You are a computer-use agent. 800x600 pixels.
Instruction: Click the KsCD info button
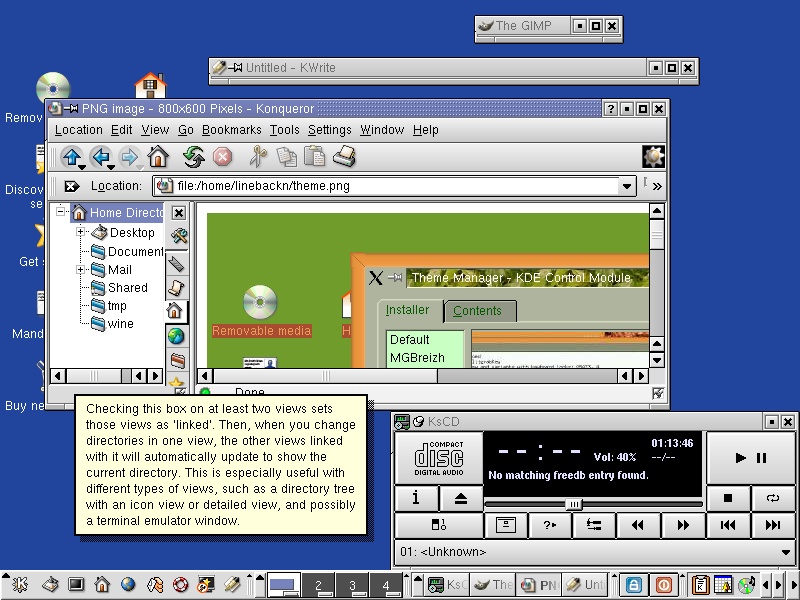click(416, 498)
